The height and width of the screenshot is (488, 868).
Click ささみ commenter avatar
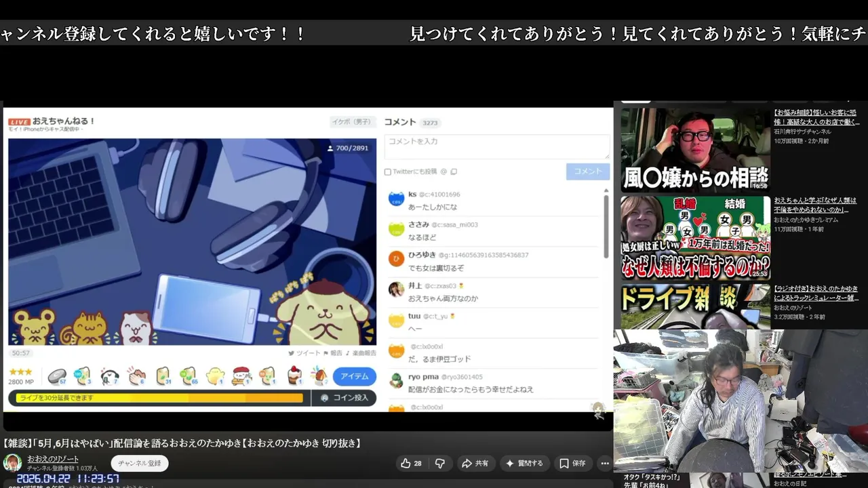(x=396, y=229)
